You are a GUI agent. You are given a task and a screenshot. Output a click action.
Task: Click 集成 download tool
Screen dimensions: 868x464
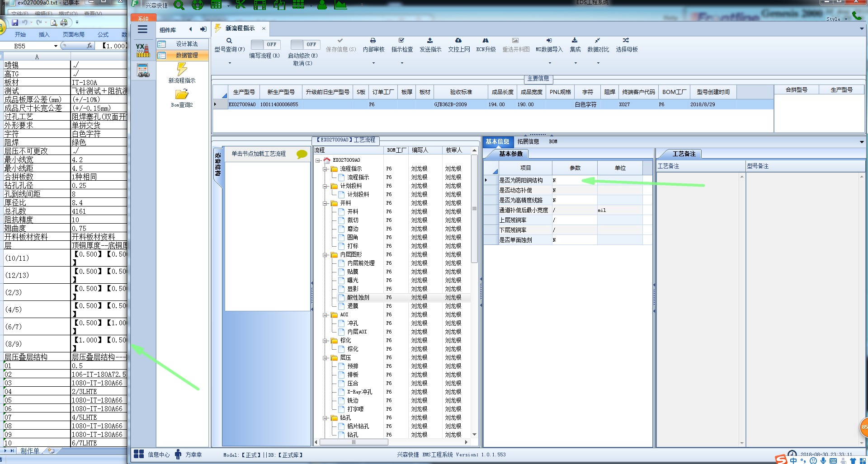(x=575, y=45)
